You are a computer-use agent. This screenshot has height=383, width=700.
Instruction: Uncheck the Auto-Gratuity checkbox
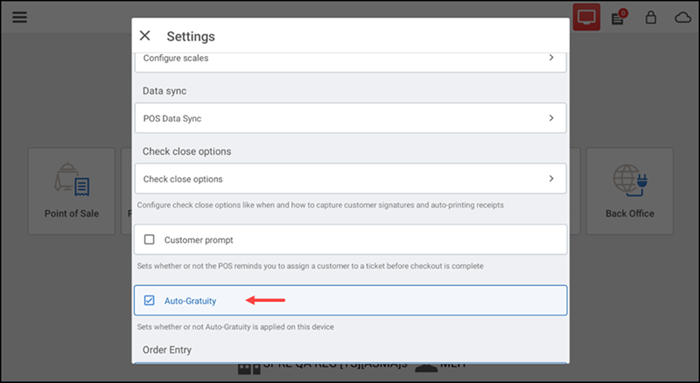point(149,300)
